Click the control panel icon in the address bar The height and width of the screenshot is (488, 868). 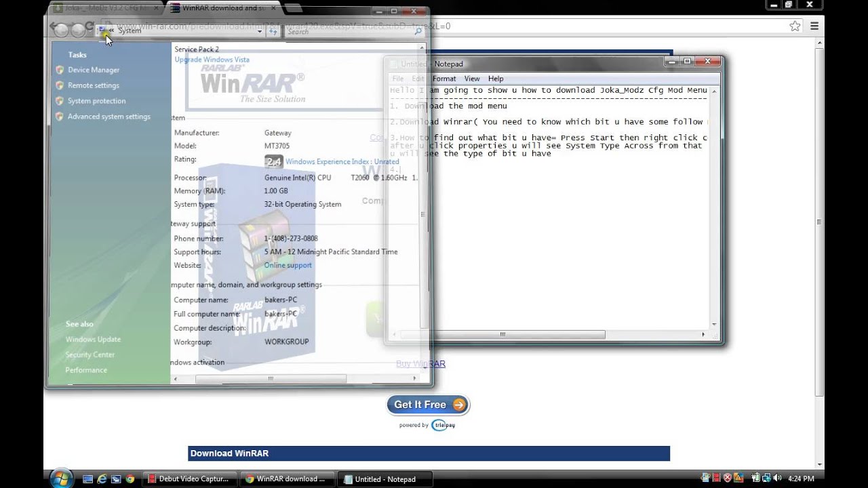point(102,30)
